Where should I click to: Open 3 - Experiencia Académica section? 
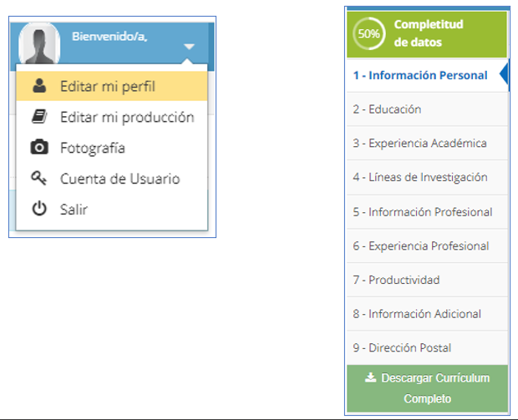click(427, 144)
